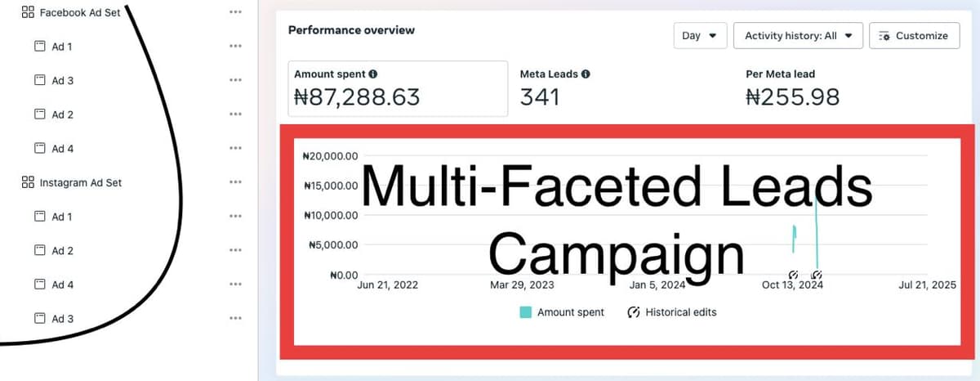Open the three-dot menu for Facebook Ad Set

click(x=236, y=12)
